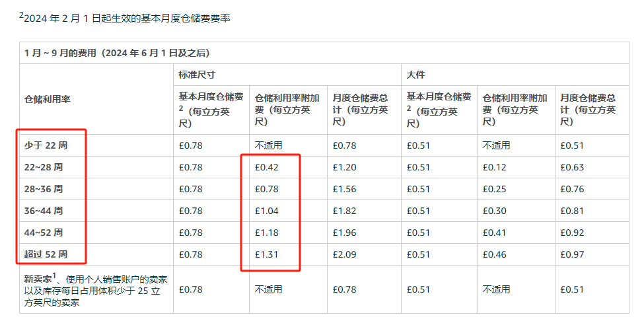
Task: Select the 28~36 周 row label
Action: pyautogui.click(x=44, y=189)
